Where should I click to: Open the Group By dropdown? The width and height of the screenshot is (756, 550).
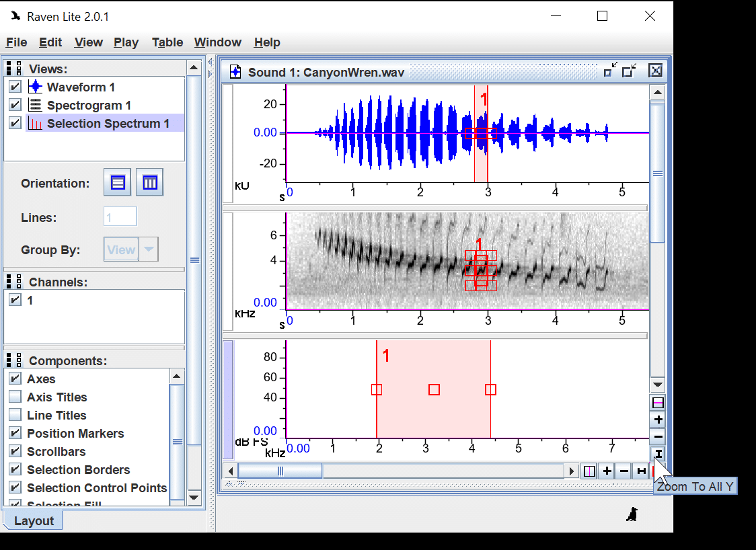149,250
